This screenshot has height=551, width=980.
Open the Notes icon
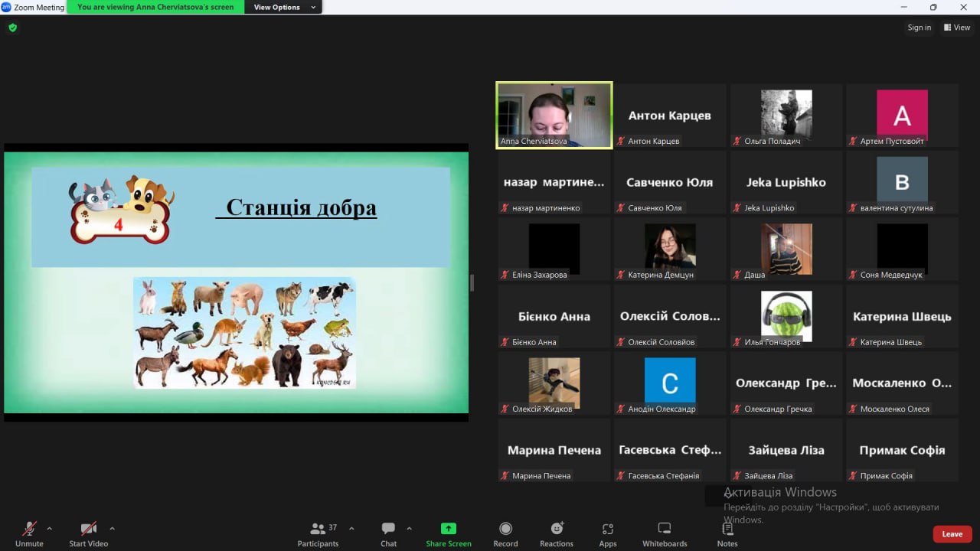[x=727, y=529]
